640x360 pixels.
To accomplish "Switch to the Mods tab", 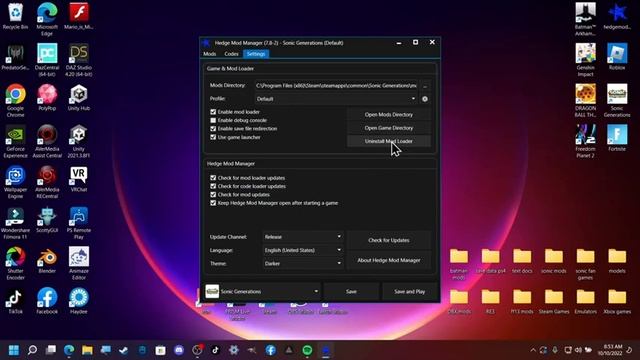I will point(209,54).
